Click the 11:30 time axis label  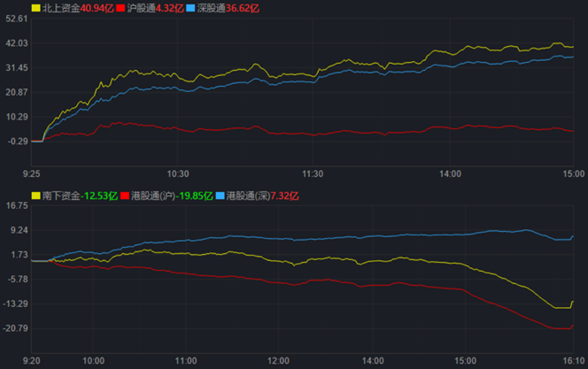pos(313,173)
